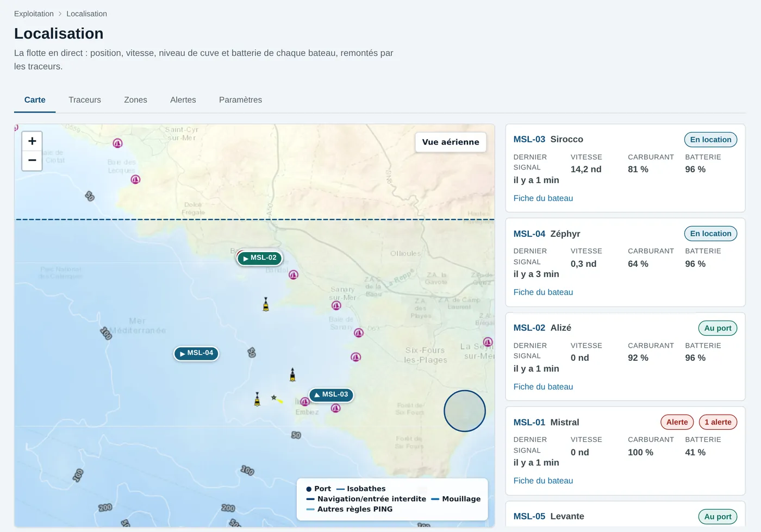The image size is (761, 532).
Task: Switch to Vue aérienne map view
Action: pos(451,142)
